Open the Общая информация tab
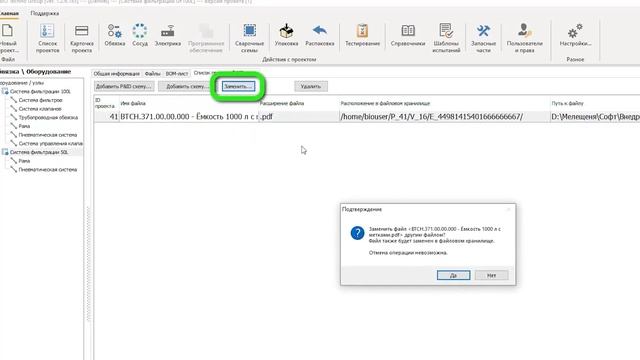640x360 pixels. pos(116,73)
